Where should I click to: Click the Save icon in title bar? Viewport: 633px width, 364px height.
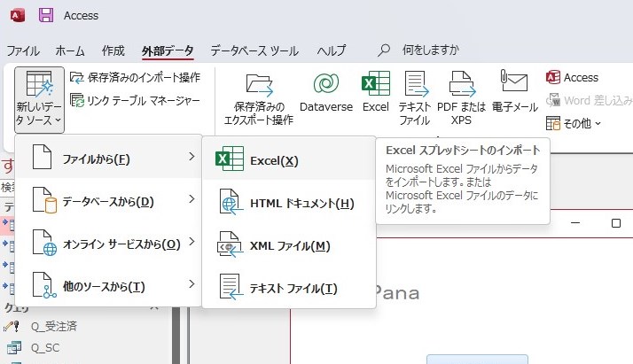coord(46,15)
